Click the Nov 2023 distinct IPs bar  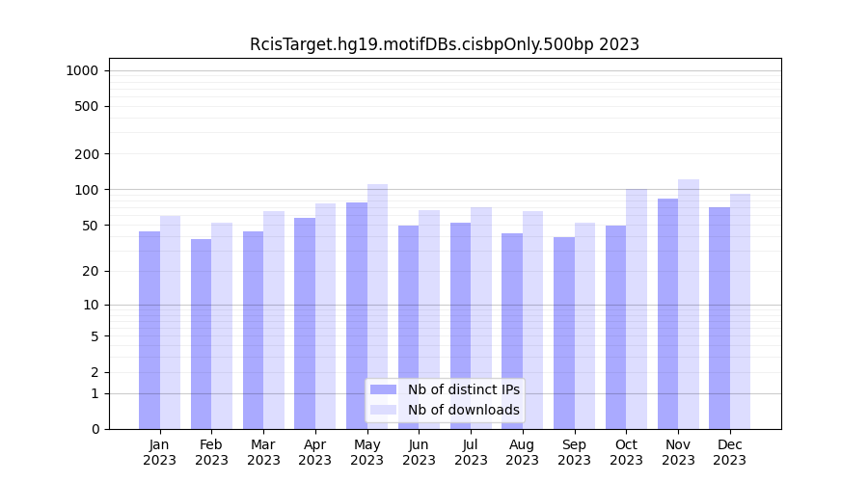click(667, 313)
